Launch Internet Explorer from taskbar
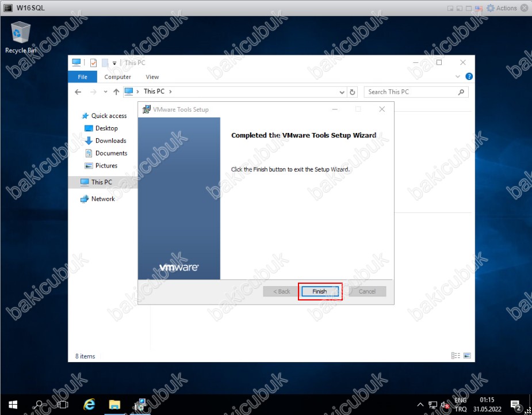The height and width of the screenshot is (415, 532). [x=89, y=405]
